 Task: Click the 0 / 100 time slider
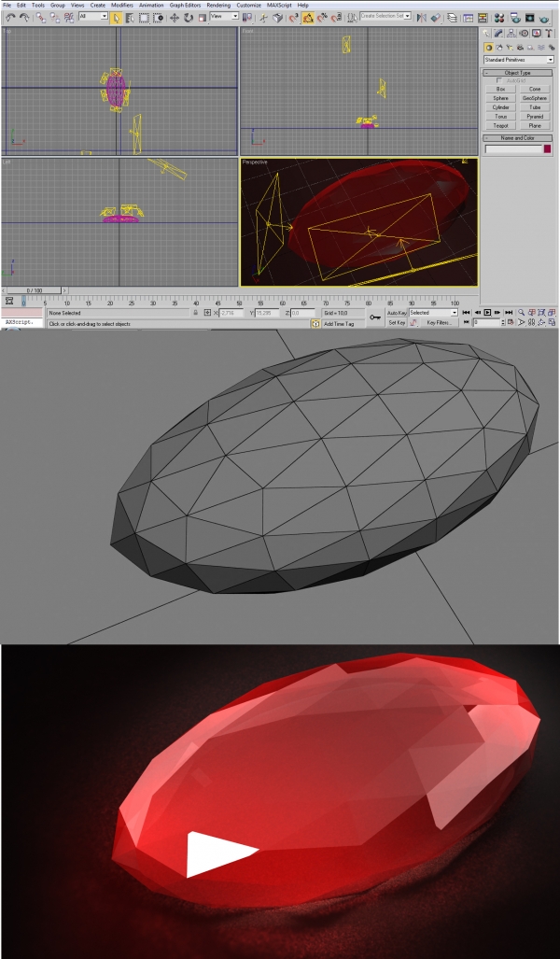point(35,290)
